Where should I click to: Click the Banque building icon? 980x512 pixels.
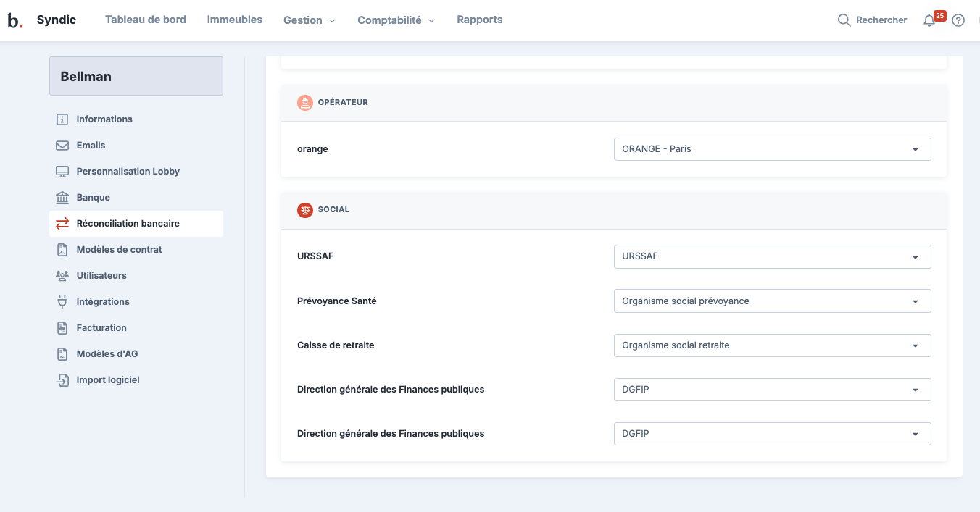pos(62,198)
